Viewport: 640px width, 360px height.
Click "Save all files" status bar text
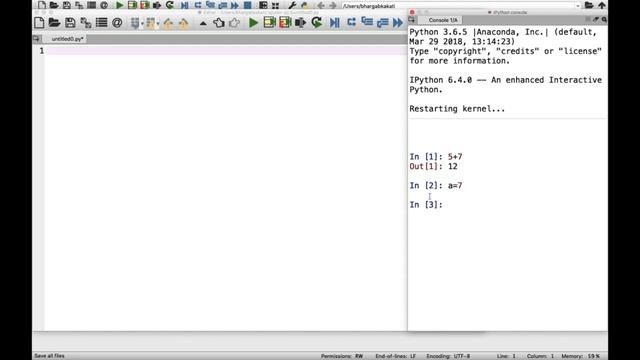pyautogui.click(x=49, y=356)
